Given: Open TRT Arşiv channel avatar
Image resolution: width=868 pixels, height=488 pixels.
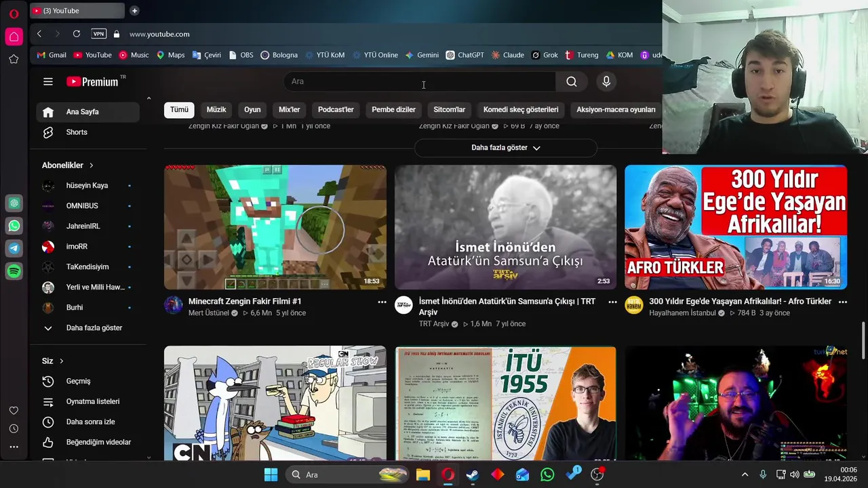Looking at the screenshot, I should 404,305.
